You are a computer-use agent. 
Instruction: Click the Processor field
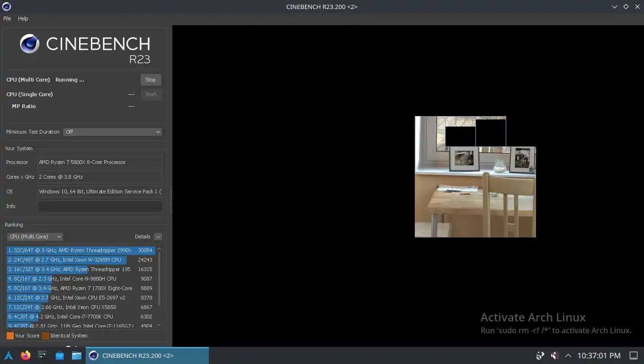point(100,162)
